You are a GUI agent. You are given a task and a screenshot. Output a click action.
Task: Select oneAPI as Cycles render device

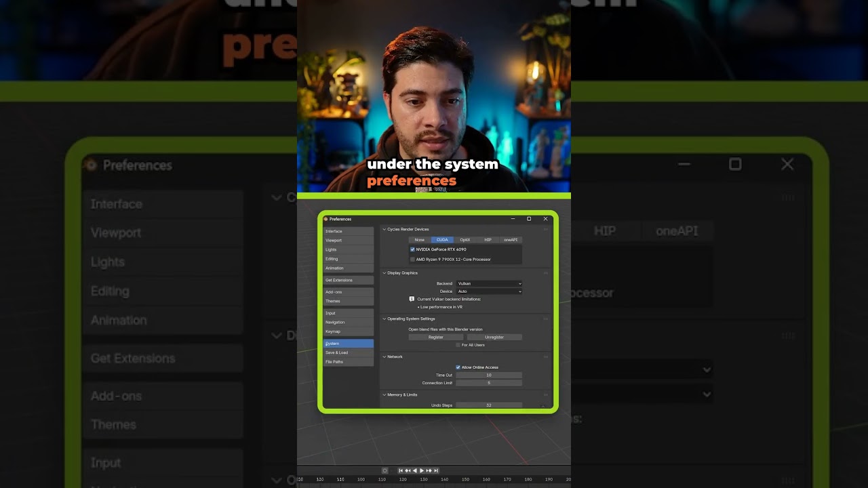pyautogui.click(x=511, y=240)
